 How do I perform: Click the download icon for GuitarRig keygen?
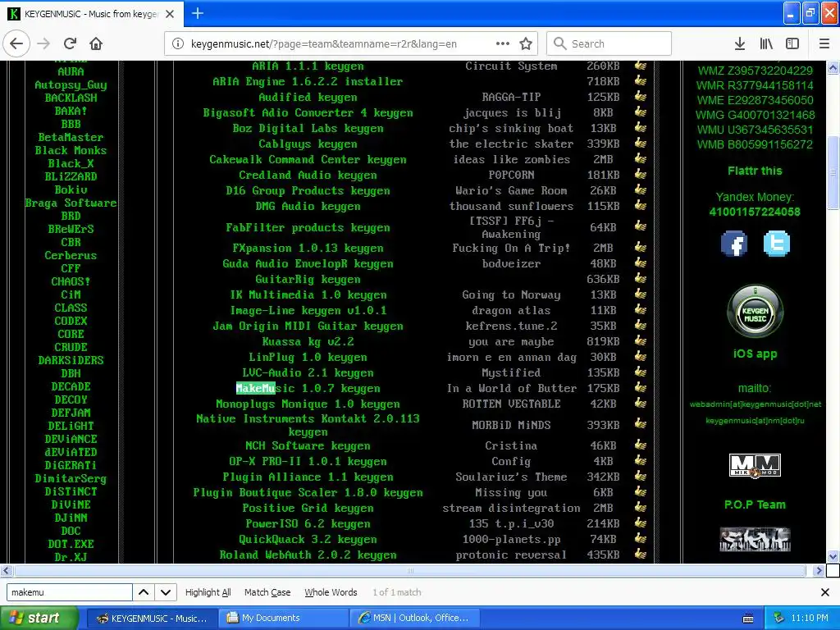coord(640,278)
